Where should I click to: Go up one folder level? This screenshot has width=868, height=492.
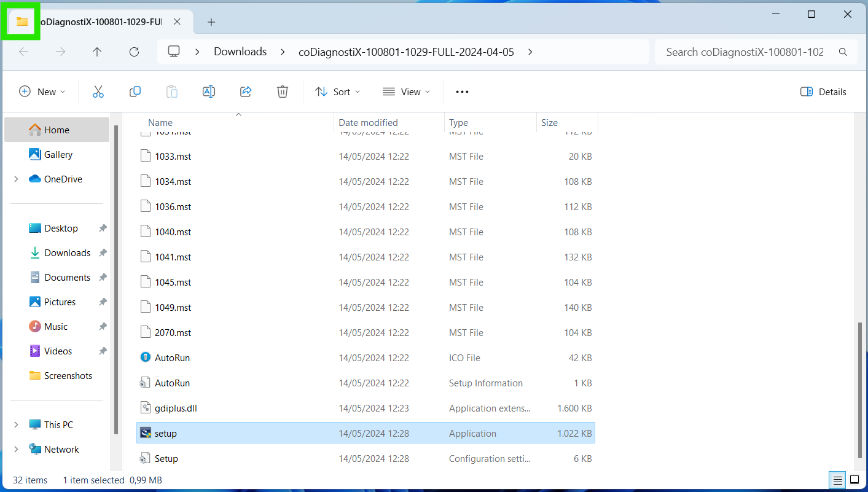97,52
